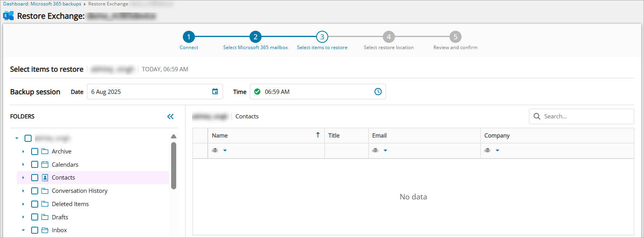The height and width of the screenshot is (238, 644).
Task: Open the calendar date picker icon
Action: (215, 92)
